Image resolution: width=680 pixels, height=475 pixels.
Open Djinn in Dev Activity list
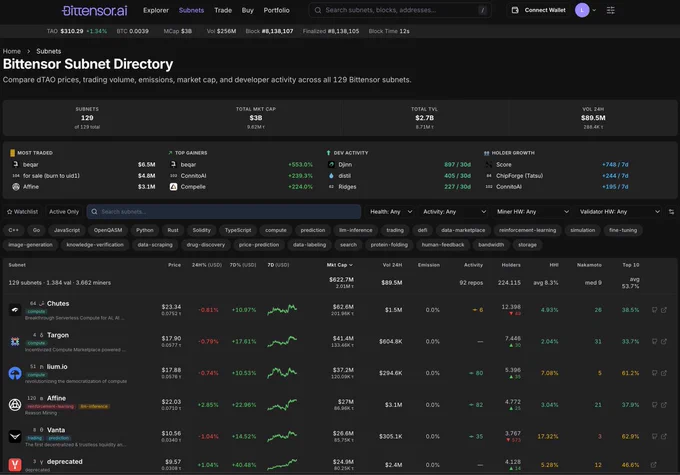[x=345, y=164]
